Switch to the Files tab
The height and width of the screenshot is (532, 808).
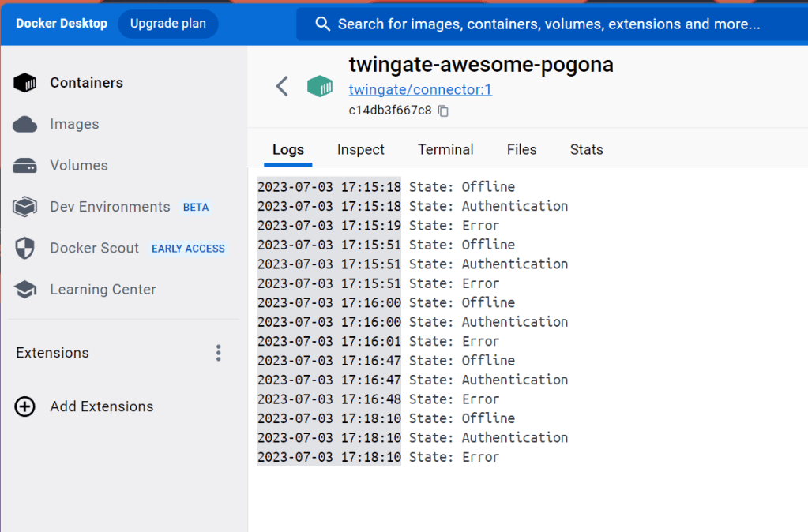click(521, 150)
